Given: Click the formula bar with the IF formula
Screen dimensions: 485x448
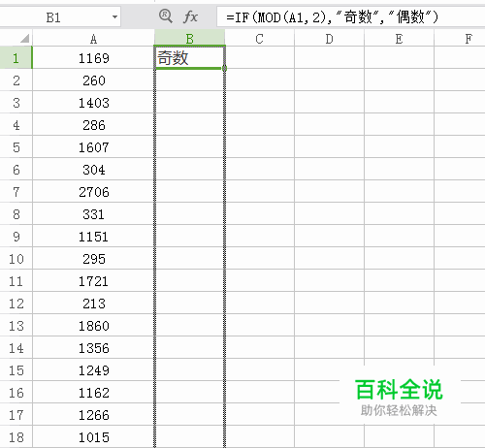Looking at the screenshot, I should tap(351, 16).
